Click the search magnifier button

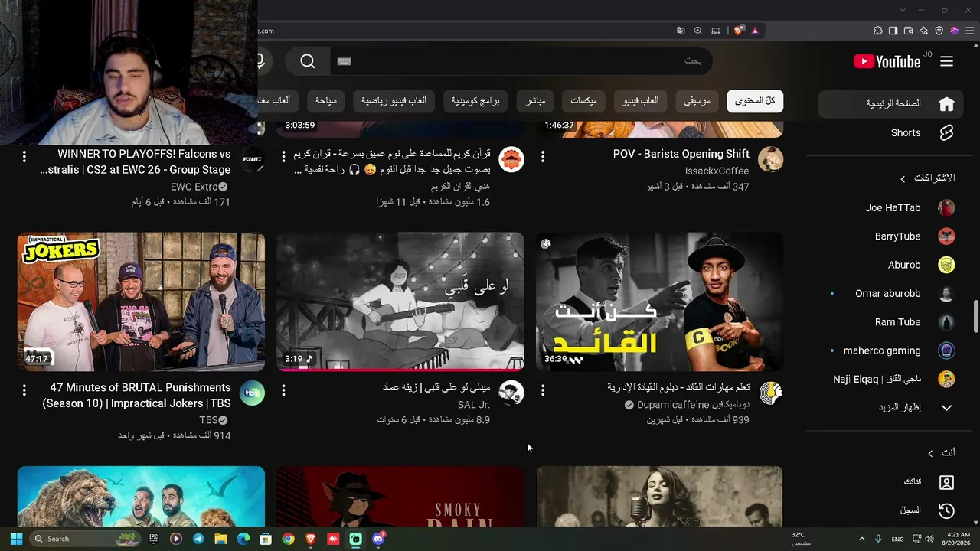click(308, 61)
